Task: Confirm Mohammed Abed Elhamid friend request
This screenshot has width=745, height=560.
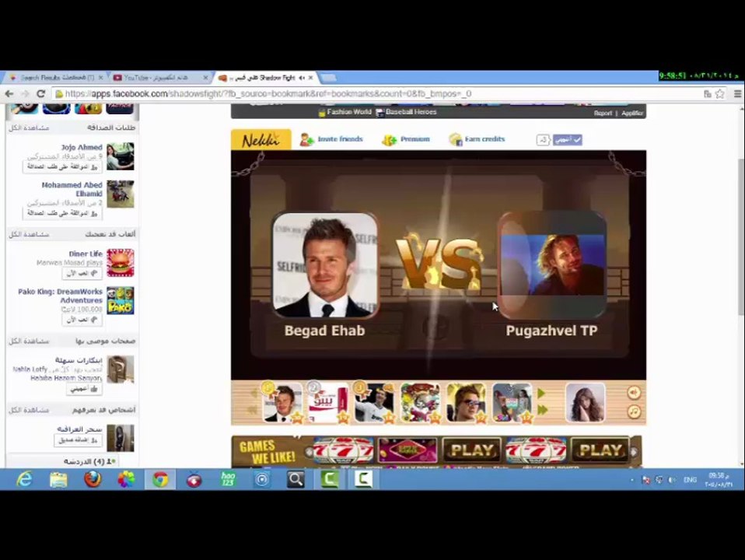Action: [x=62, y=213]
